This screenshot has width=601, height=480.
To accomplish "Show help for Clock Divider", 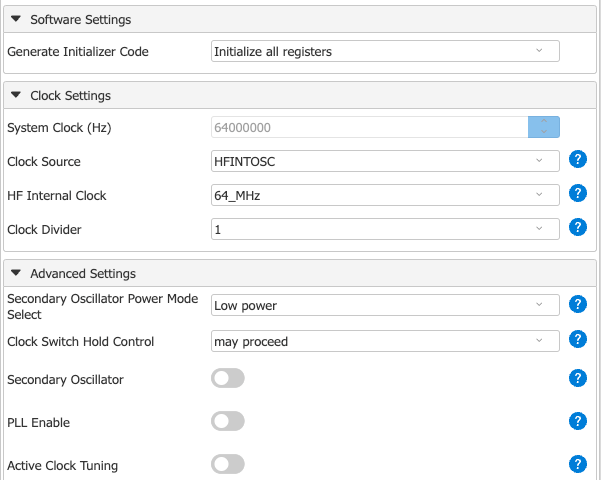I will click(577, 228).
